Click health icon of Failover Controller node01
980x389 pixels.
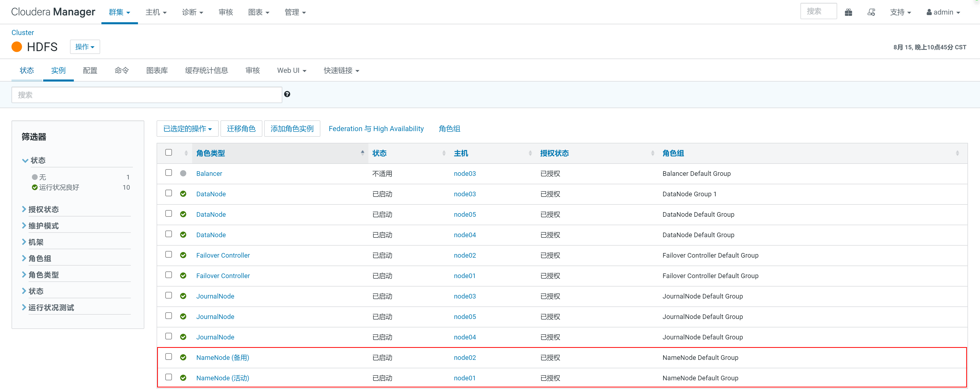point(183,276)
